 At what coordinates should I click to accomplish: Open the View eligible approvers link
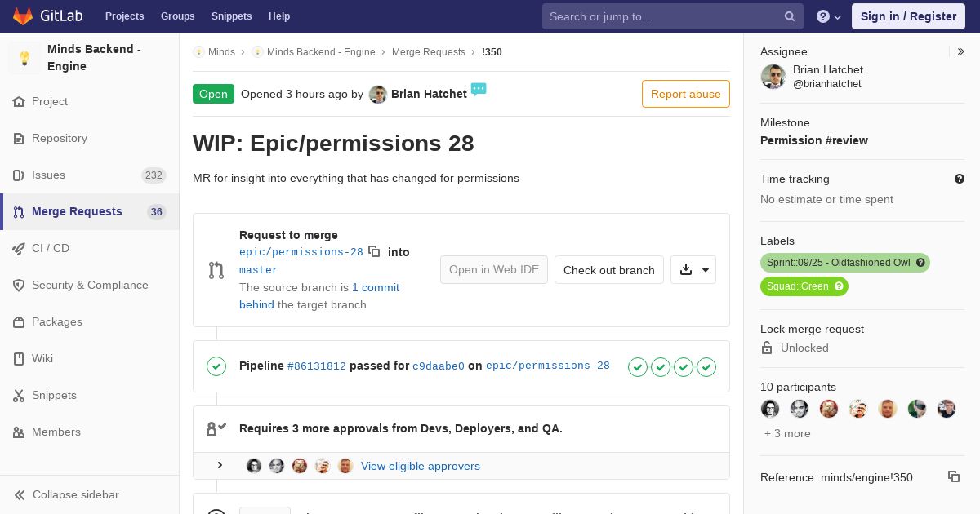(x=421, y=466)
